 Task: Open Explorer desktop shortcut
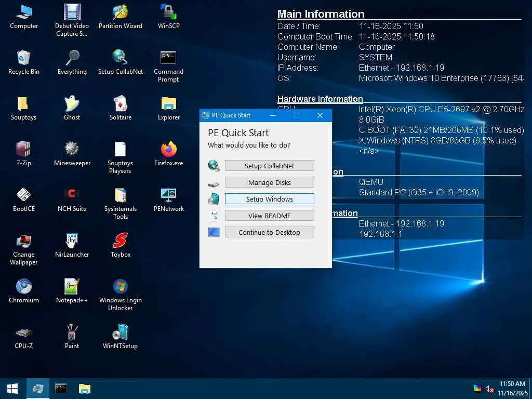tap(169, 108)
